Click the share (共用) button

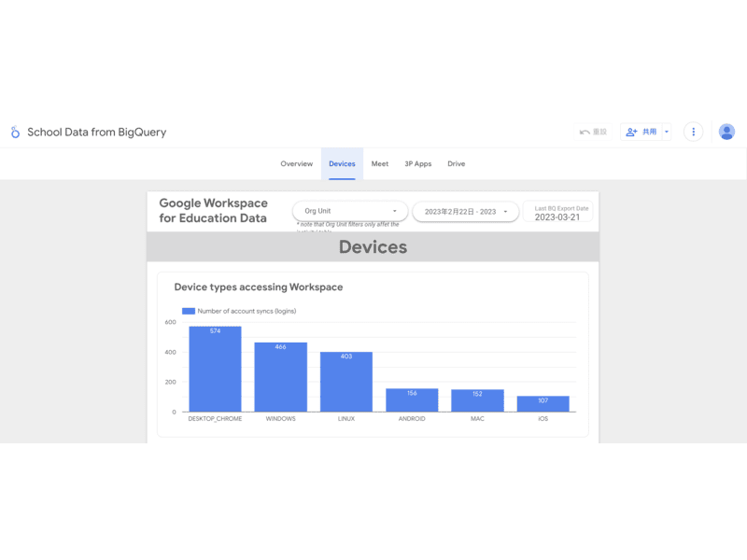click(641, 132)
